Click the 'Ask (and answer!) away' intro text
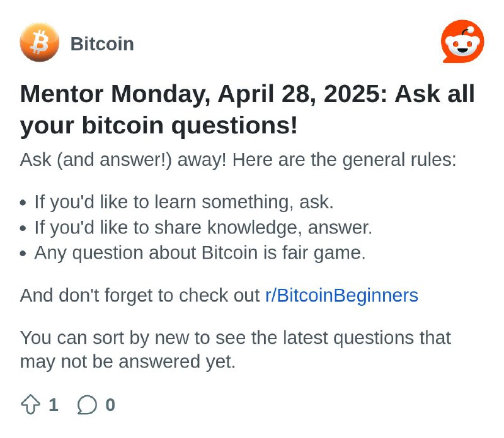This screenshot has width=504, height=438. click(x=123, y=160)
